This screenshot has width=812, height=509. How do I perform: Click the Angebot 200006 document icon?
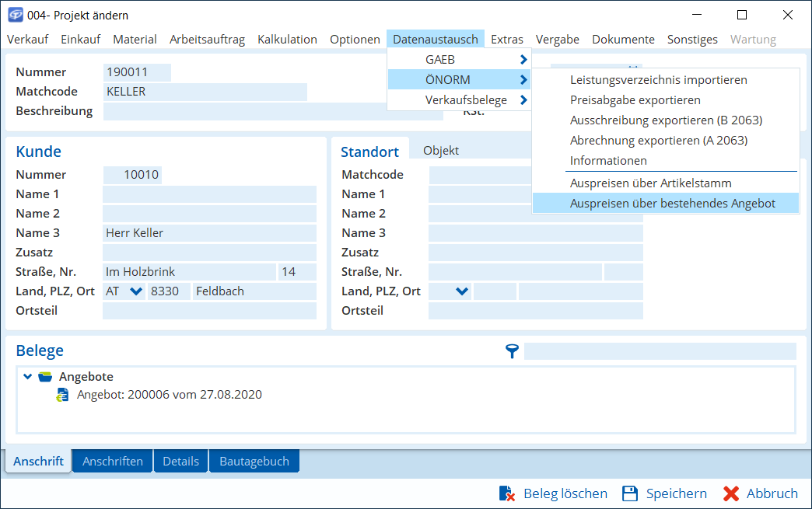(x=62, y=395)
